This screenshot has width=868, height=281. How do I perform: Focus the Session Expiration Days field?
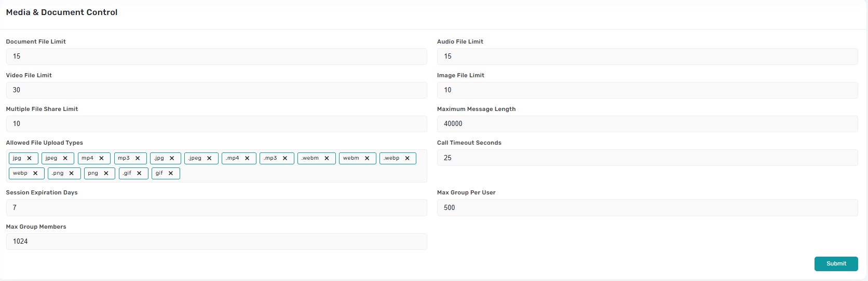tap(216, 207)
